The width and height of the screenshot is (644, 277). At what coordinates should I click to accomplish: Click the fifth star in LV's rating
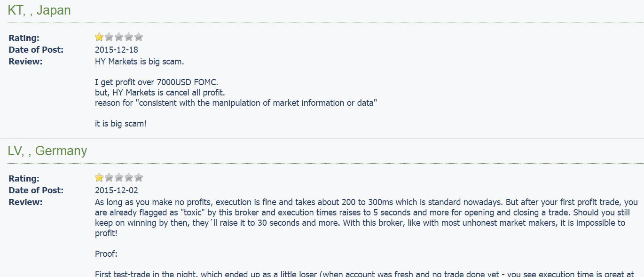click(139, 178)
